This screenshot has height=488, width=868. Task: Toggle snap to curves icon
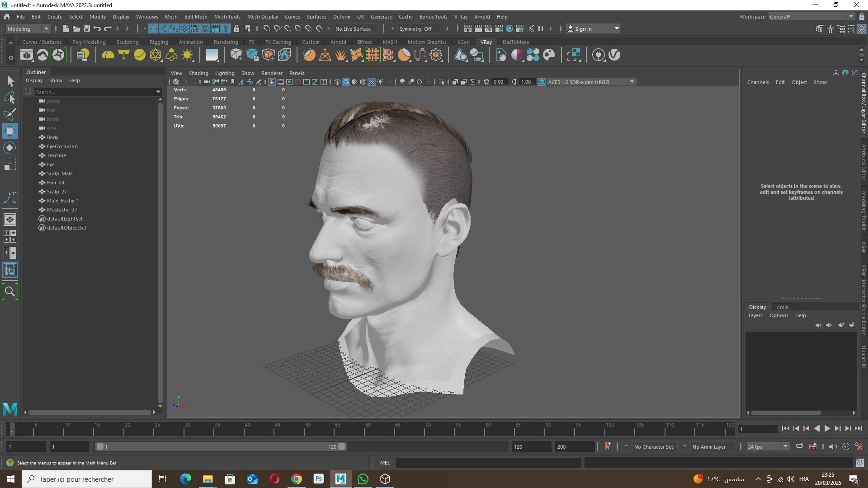278,28
